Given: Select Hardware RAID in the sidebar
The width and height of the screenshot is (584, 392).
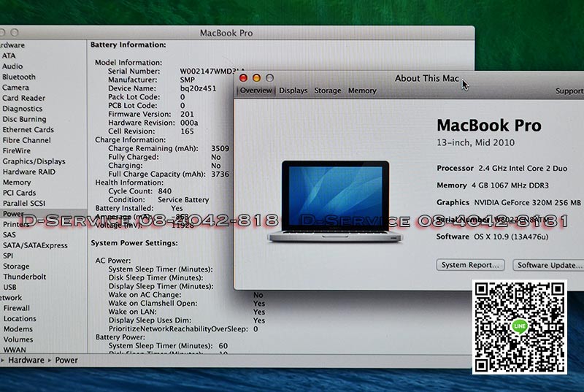Looking at the screenshot, I should point(28,172).
